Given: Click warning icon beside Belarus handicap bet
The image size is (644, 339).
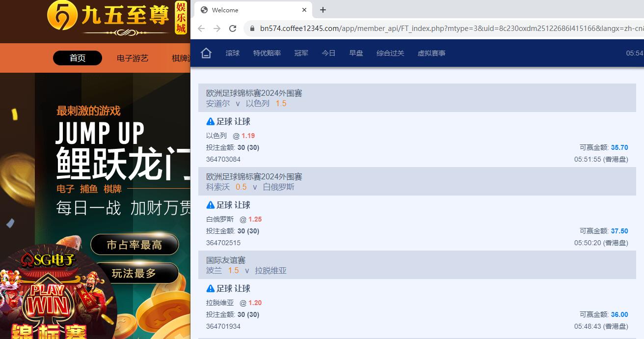Looking at the screenshot, I should pyautogui.click(x=211, y=205).
